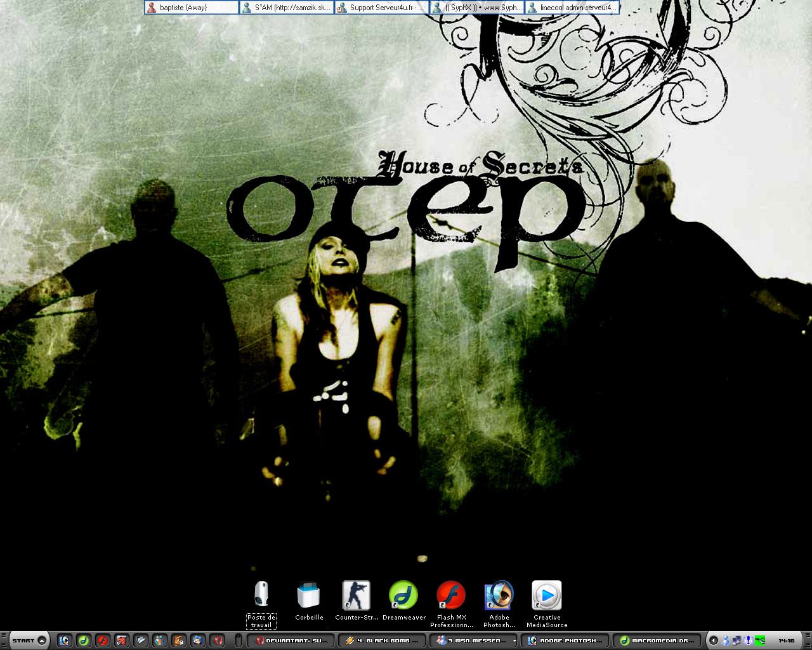Open DeviantArt Opera window from taskbar
This screenshot has width=812, height=650.
coord(291,640)
